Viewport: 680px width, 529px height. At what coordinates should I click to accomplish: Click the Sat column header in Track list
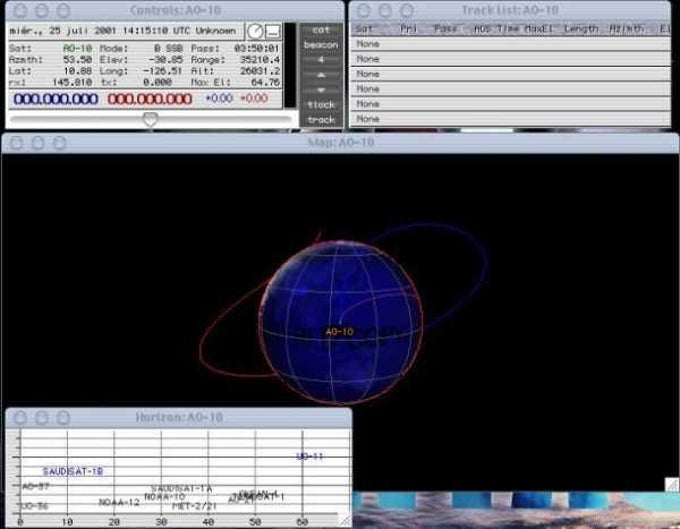pyautogui.click(x=364, y=29)
